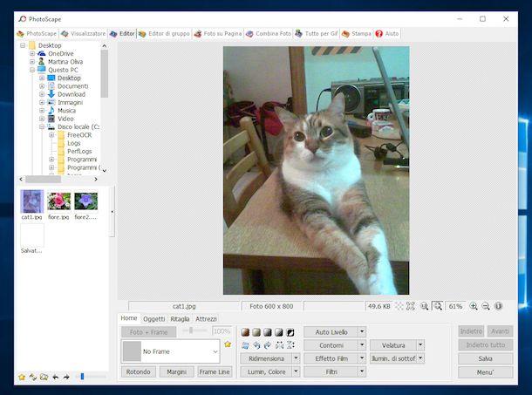Viewport: 532px width, 395px height.
Task: Open the arrow beside Velatura
Action: pos(420,345)
